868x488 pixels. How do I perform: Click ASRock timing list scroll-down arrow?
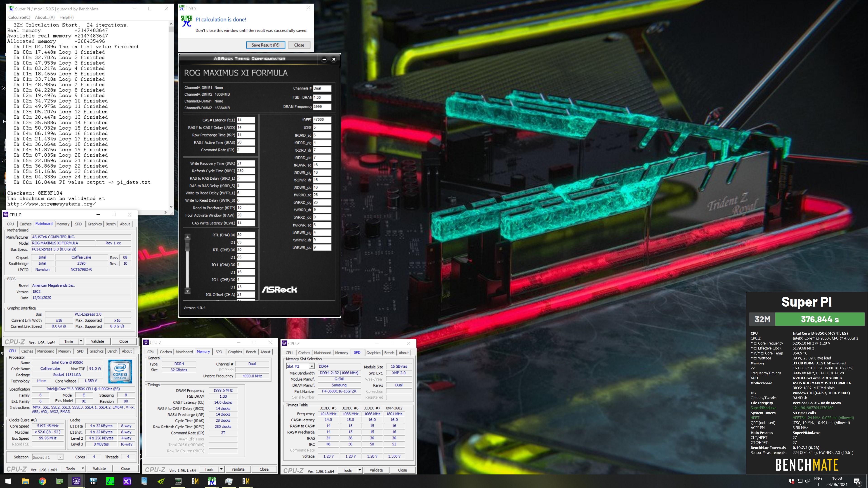tap(188, 291)
